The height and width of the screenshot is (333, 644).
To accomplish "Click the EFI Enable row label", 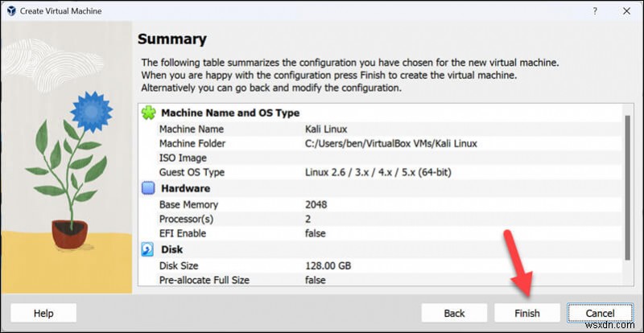I will [x=183, y=233].
